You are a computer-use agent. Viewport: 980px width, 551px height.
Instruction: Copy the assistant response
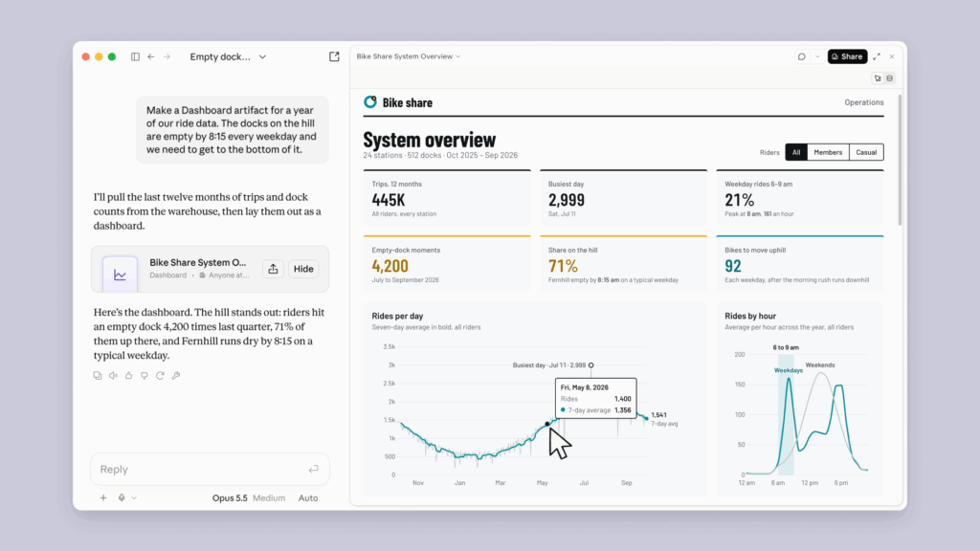[98, 375]
